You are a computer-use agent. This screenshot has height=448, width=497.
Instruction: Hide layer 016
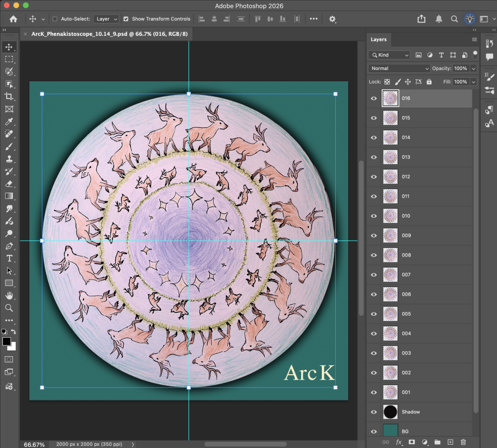coord(374,99)
